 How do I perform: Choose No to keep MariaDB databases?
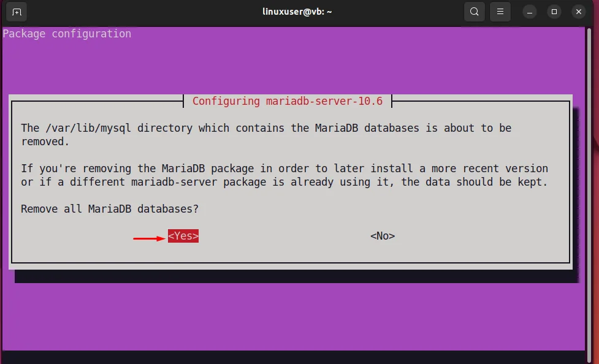(x=383, y=236)
